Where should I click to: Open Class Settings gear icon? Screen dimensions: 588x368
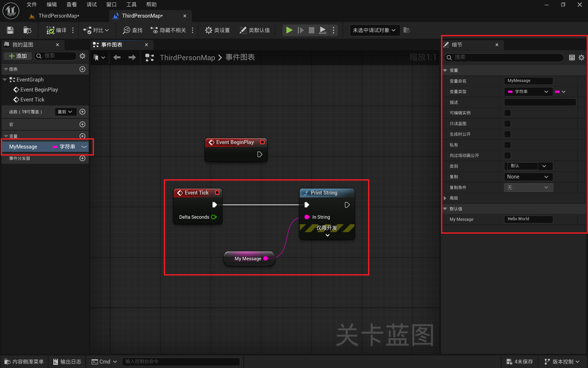[x=208, y=30]
